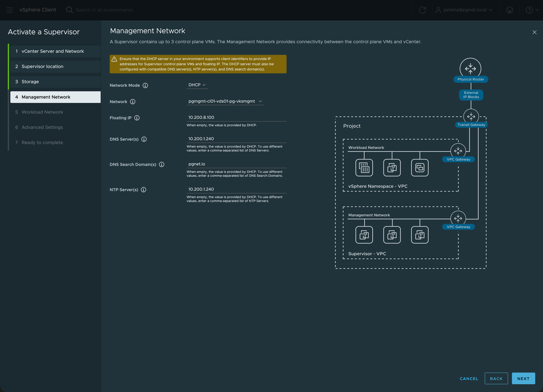Click the vSphere Client title
Image resolution: width=543 pixels, height=392 pixels.
tap(38, 10)
